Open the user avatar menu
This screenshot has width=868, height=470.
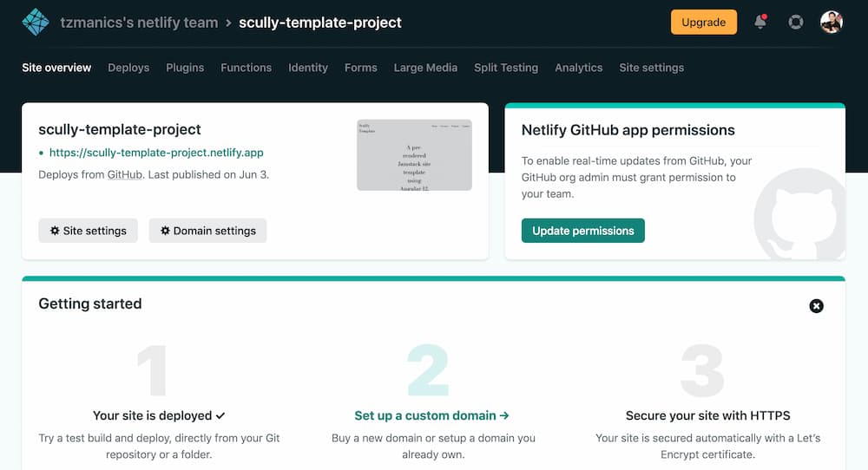tap(831, 23)
